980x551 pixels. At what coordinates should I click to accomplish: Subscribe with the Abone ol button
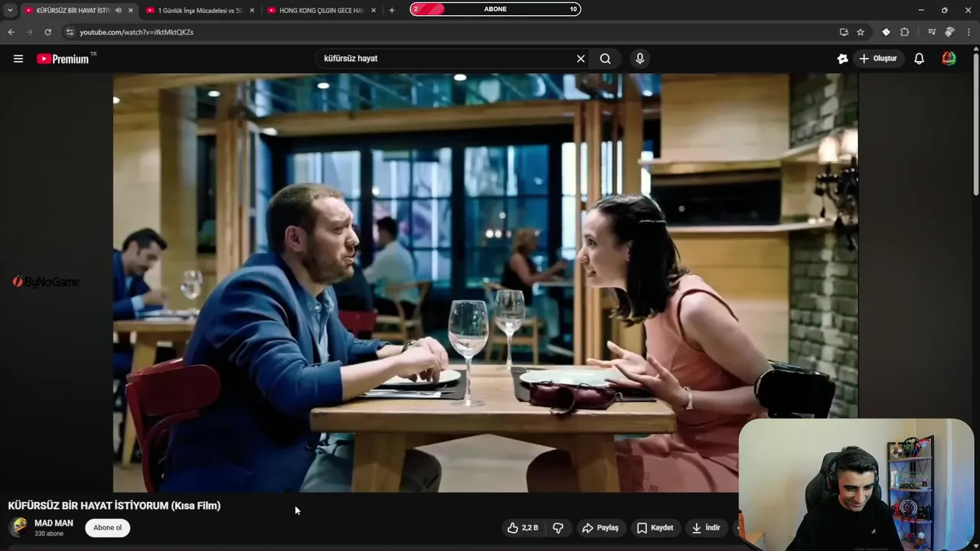[107, 527]
